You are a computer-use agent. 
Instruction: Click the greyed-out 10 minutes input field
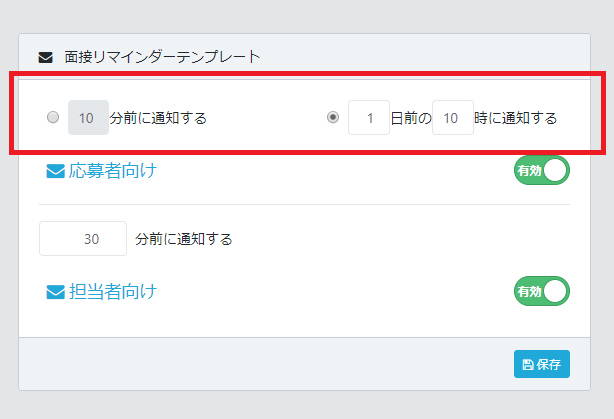[88, 118]
